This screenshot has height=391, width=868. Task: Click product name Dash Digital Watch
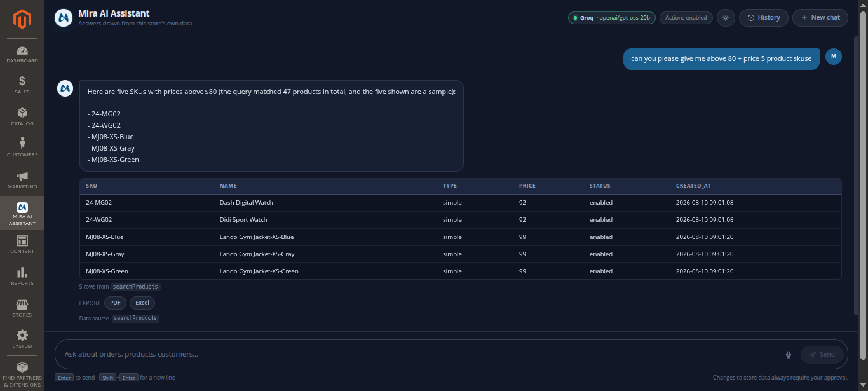pyautogui.click(x=246, y=203)
